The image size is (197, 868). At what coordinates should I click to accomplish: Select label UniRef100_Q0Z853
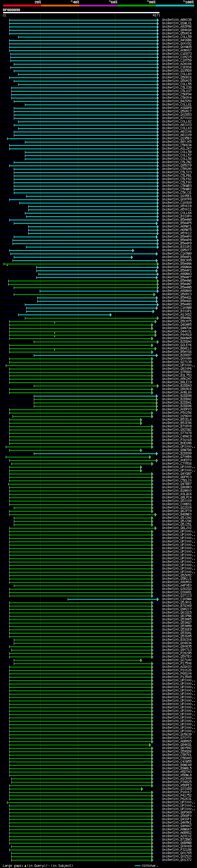(177, 115)
